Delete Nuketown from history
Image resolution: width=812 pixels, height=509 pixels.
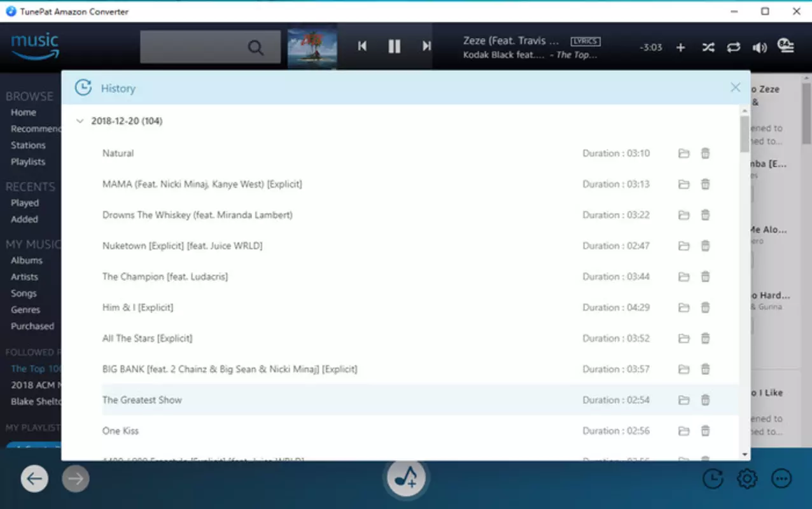[x=705, y=246]
